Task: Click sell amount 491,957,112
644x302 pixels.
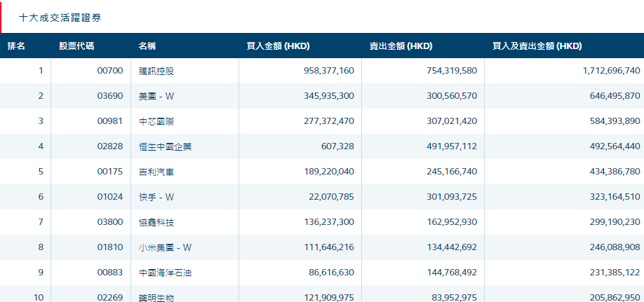Action: [452, 146]
